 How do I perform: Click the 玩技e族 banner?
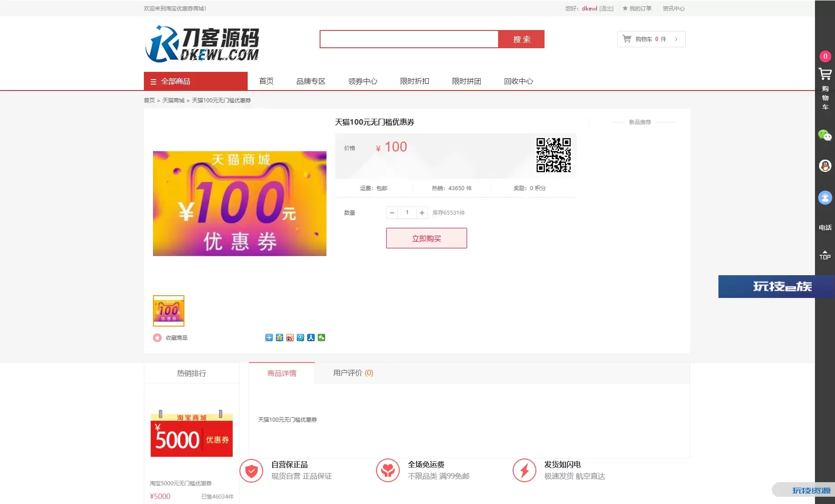pyautogui.click(x=776, y=287)
